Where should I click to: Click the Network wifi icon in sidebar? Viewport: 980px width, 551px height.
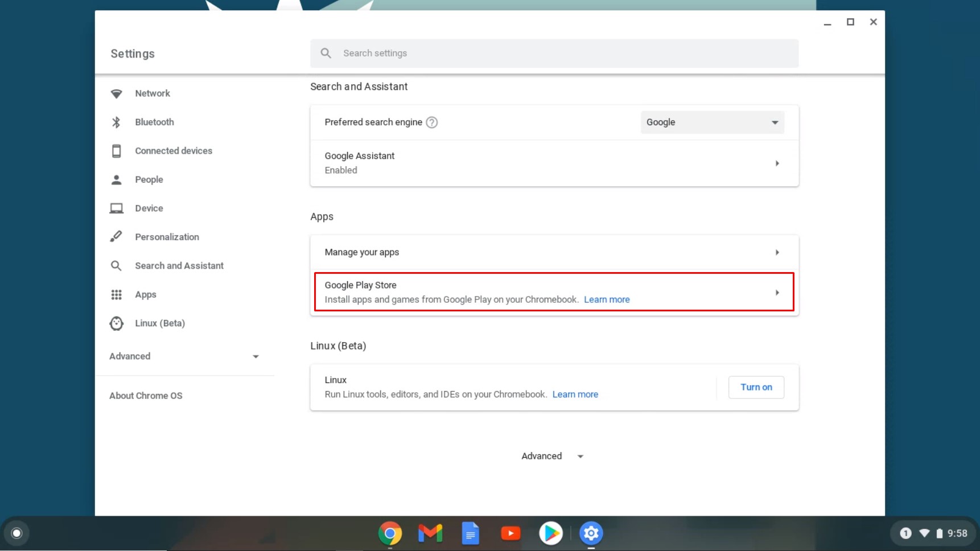coord(116,93)
